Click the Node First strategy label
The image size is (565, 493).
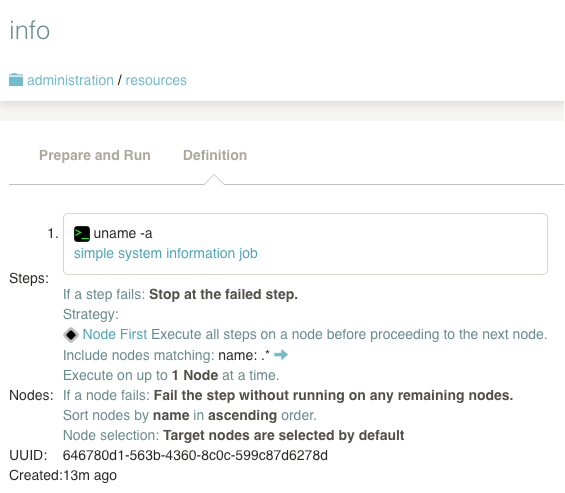115,334
